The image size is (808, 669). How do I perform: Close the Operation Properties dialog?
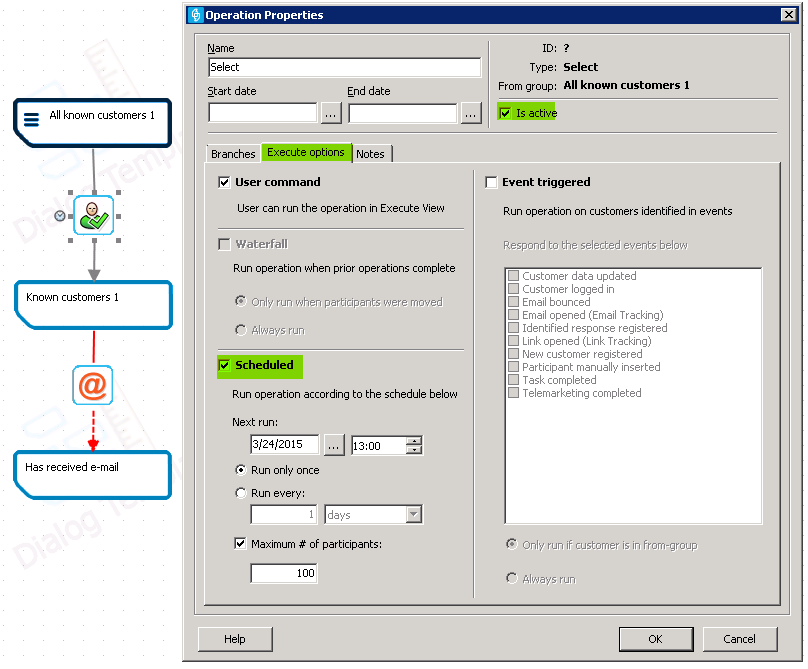coord(789,14)
